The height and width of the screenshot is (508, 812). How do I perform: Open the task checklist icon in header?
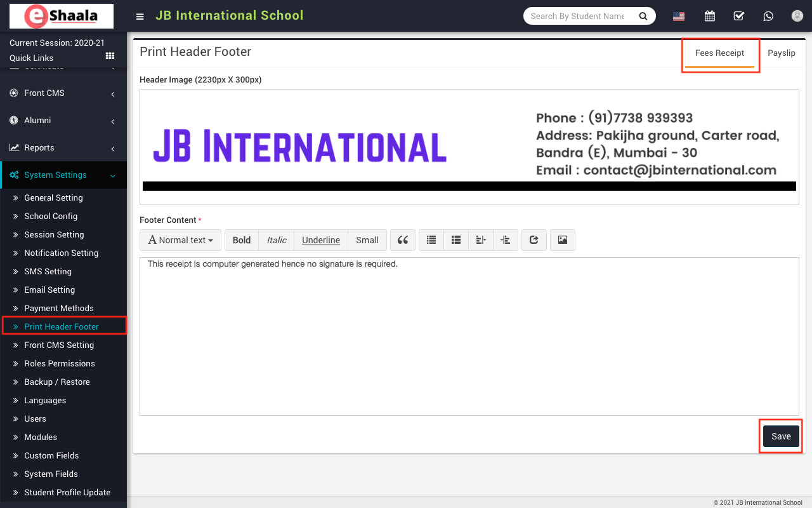(x=738, y=17)
